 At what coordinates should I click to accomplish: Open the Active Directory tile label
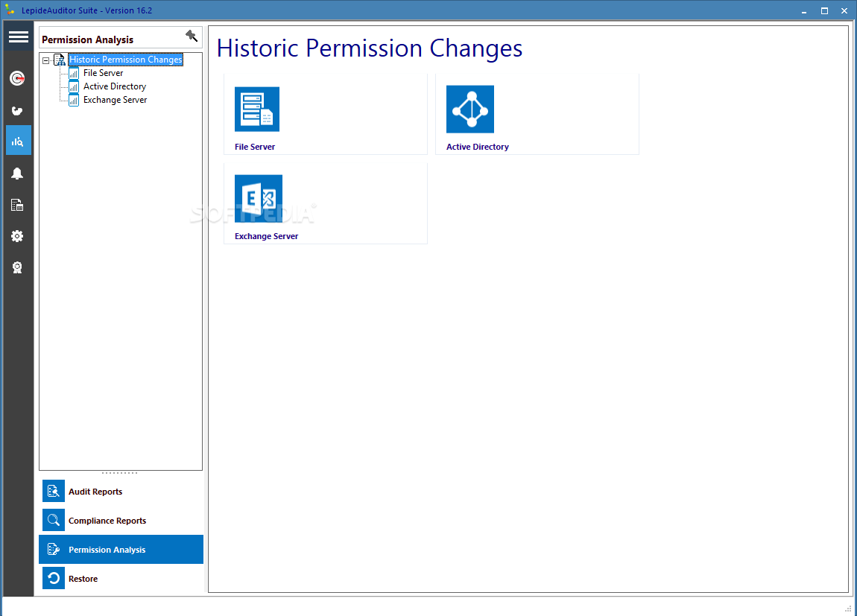(477, 147)
